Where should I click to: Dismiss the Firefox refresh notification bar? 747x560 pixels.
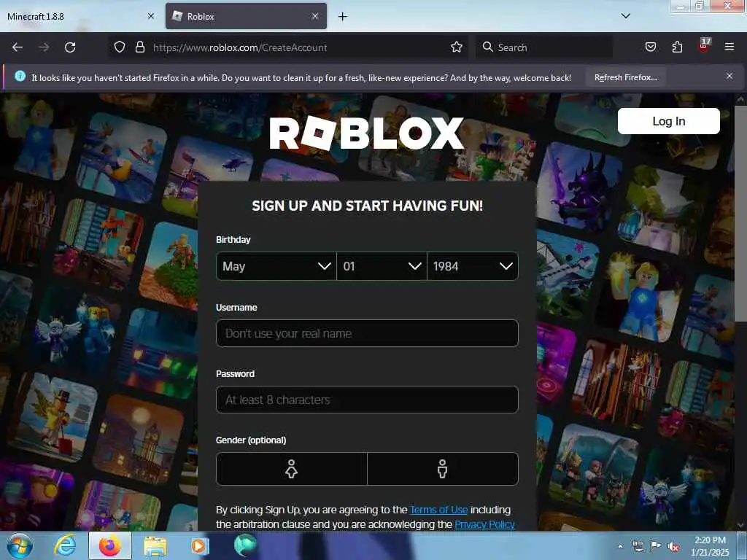click(729, 76)
